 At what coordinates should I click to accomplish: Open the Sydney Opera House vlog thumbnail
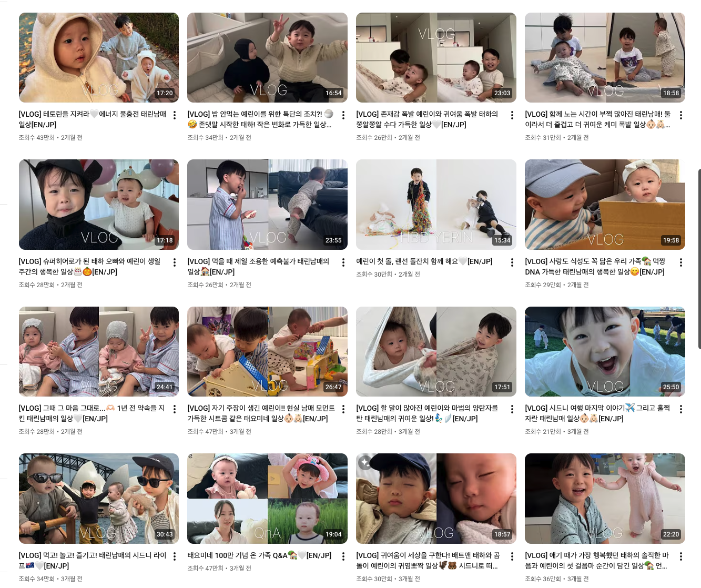point(99,499)
